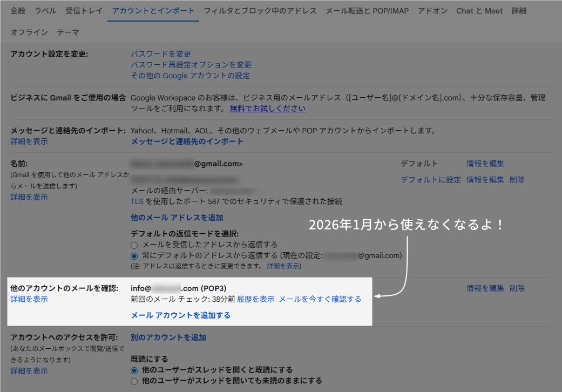Select 常にデフォルトのアドレスから返信する radio

click(x=134, y=256)
